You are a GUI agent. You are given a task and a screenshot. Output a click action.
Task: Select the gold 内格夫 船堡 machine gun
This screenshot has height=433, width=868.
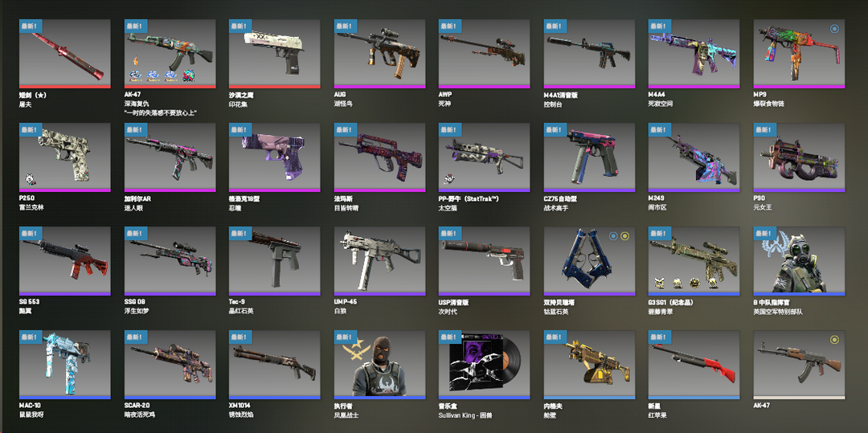click(589, 365)
